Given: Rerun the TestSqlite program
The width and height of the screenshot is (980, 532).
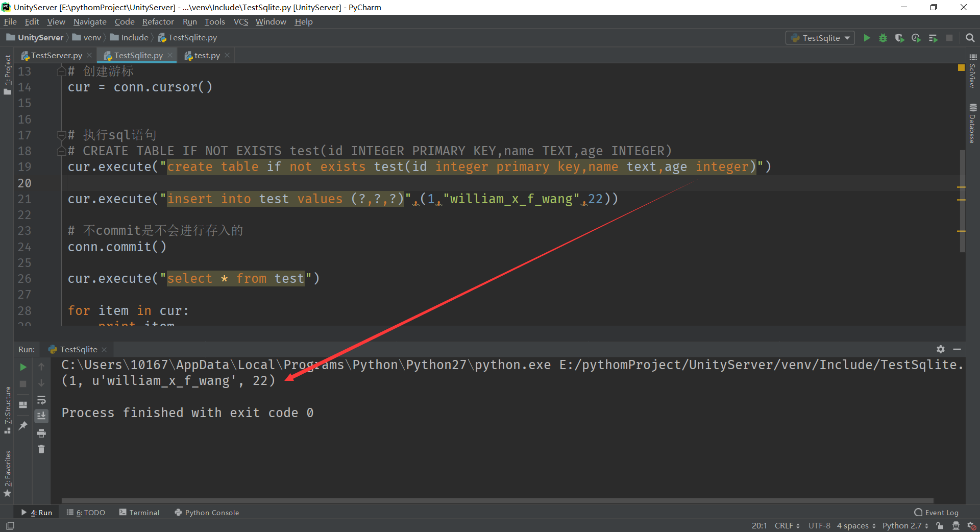Looking at the screenshot, I should point(22,366).
